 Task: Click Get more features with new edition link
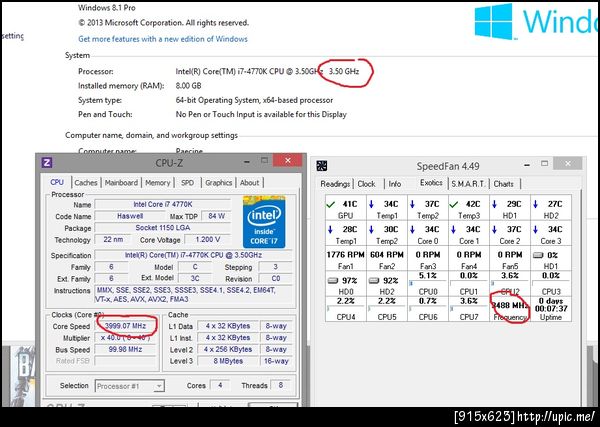coord(163,39)
